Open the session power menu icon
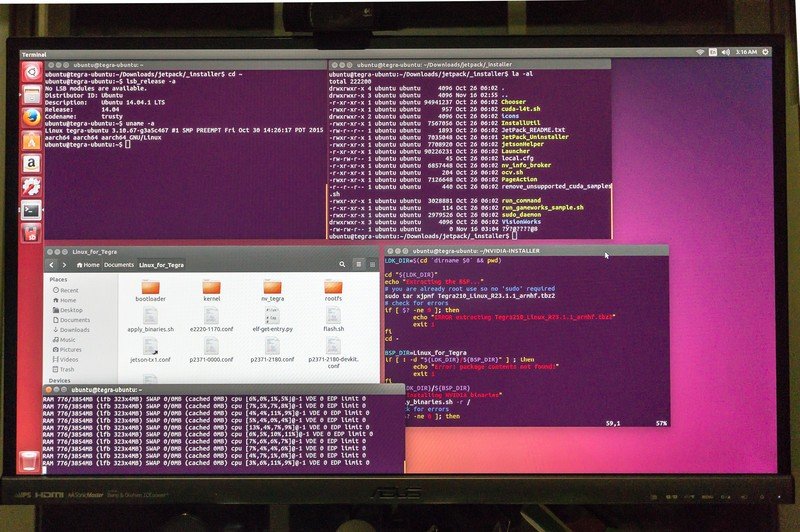 pos(765,52)
